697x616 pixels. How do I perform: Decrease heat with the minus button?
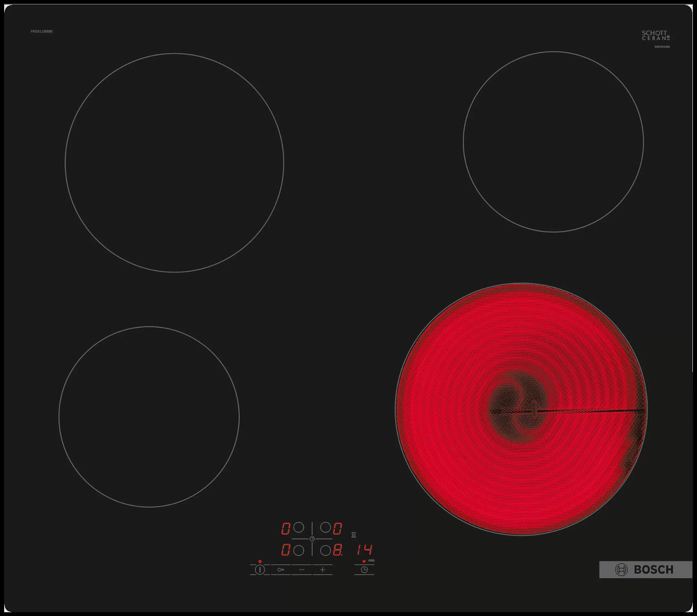pyautogui.click(x=302, y=570)
